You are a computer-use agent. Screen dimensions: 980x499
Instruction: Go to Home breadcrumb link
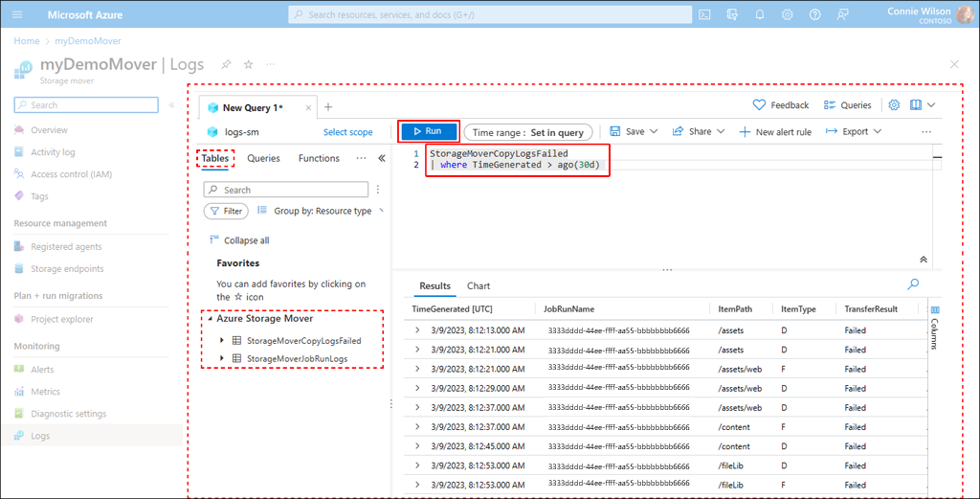coord(26,40)
